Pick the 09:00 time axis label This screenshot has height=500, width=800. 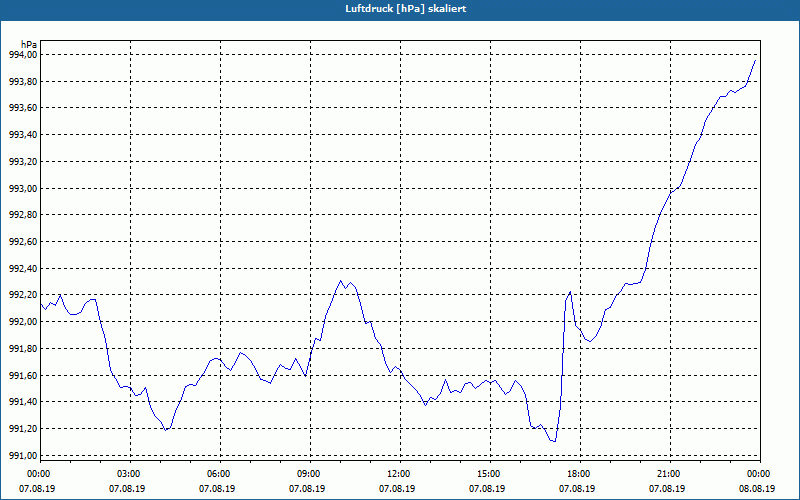[x=311, y=474]
